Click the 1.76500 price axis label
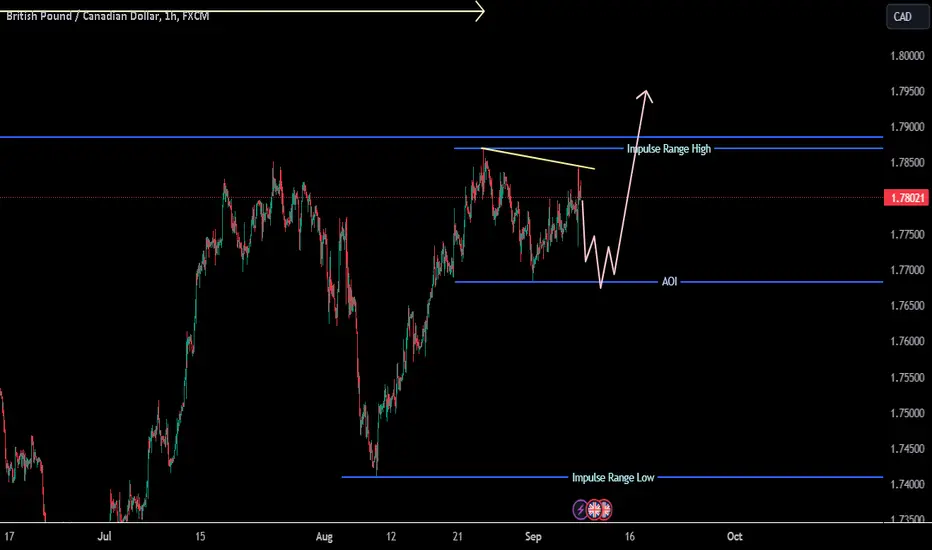Image resolution: width=932 pixels, height=550 pixels. pos(907,306)
